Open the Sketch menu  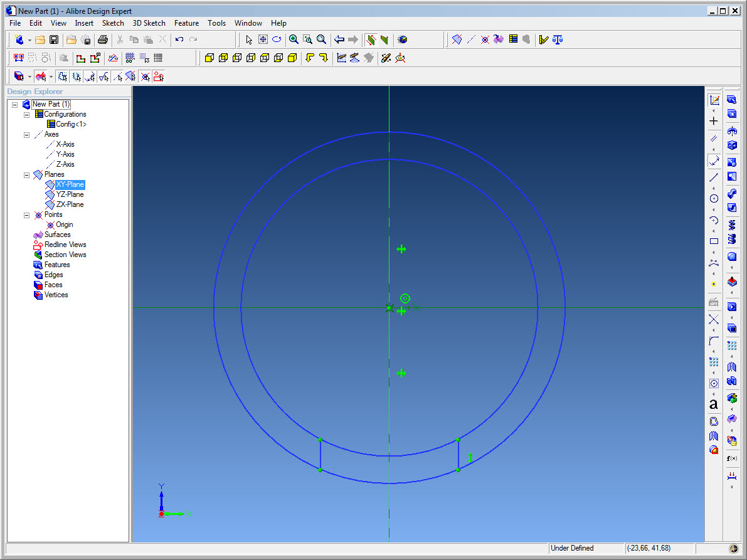click(x=113, y=23)
